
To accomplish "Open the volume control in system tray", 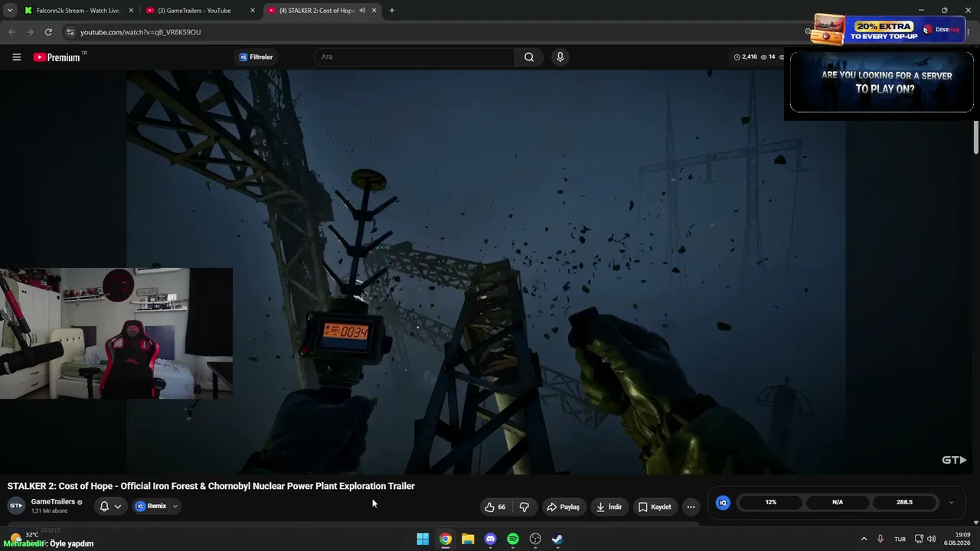I will coord(932,539).
